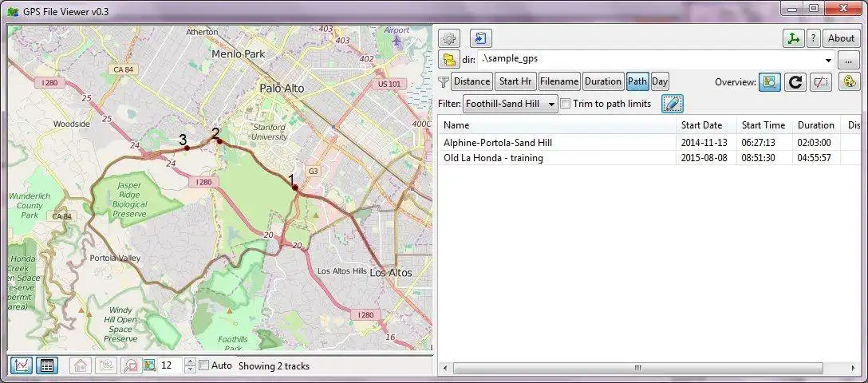
Task: Click the funnel filter icon
Action: pyautogui.click(x=444, y=82)
